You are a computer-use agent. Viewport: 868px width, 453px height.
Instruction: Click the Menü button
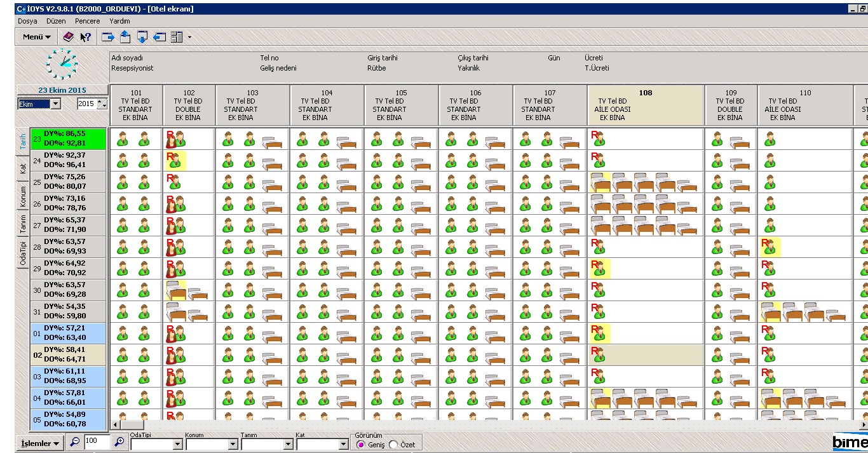[36, 37]
